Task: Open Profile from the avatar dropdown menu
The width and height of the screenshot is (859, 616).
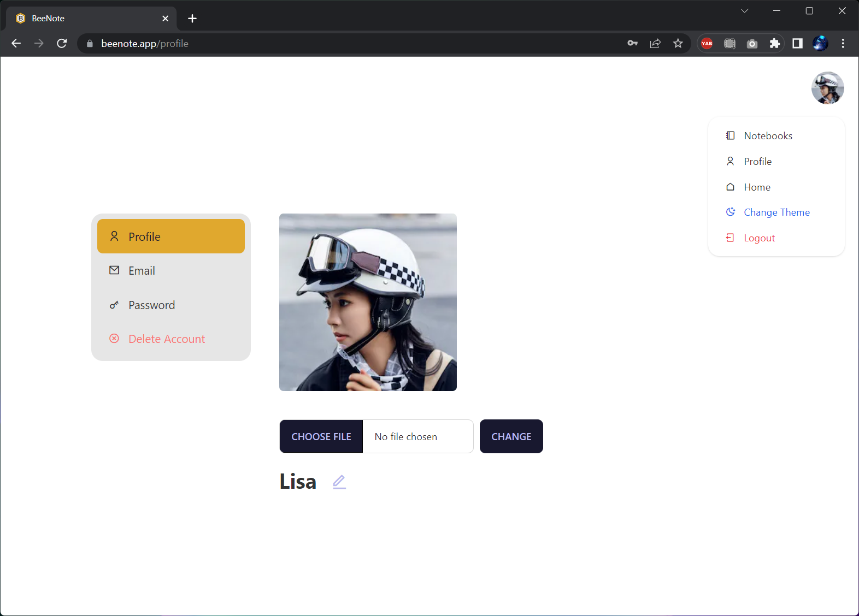Action: coord(776,162)
